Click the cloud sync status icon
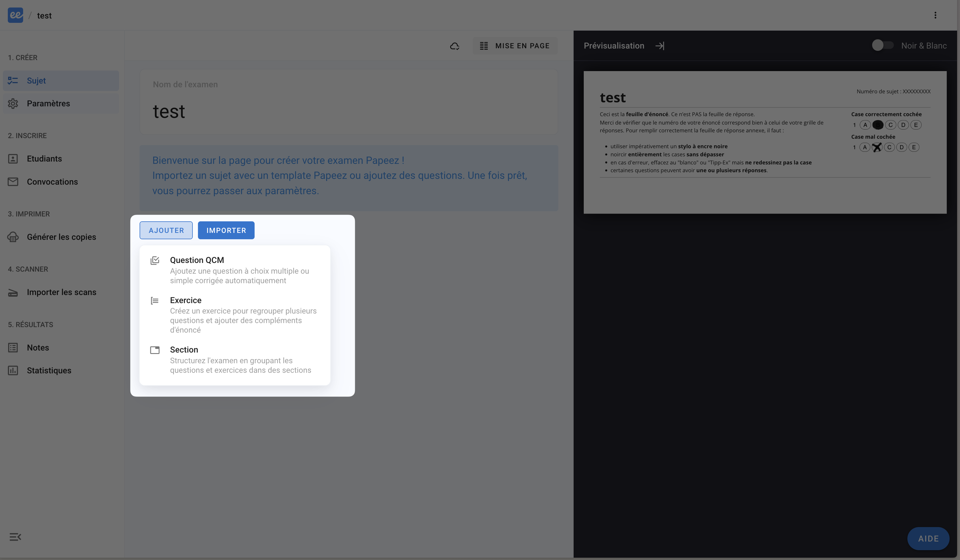The image size is (960, 560). [455, 46]
